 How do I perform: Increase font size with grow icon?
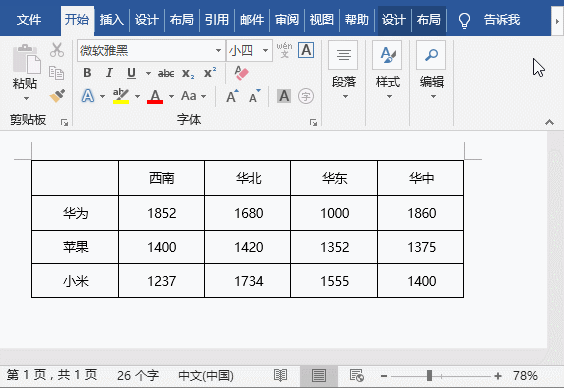click(232, 96)
